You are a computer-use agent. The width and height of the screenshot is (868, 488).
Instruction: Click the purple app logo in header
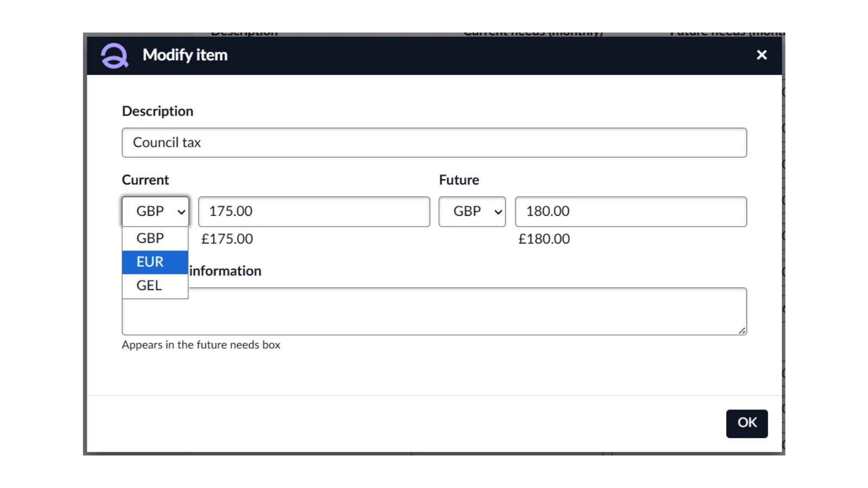114,55
